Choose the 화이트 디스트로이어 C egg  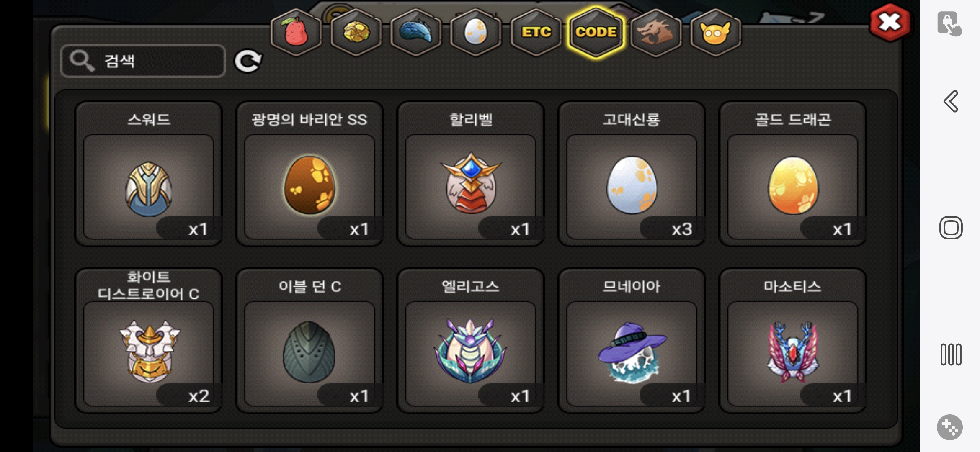[x=149, y=341]
